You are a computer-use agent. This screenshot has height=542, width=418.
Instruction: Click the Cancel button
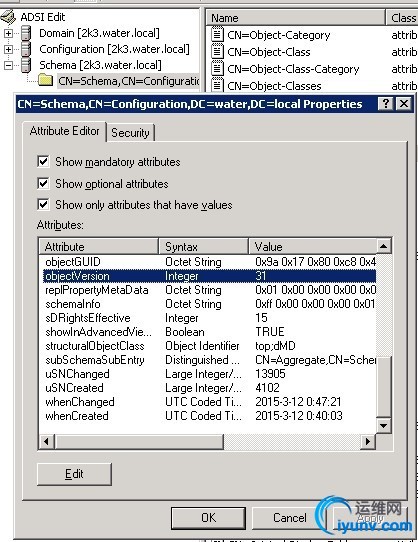(x=289, y=518)
